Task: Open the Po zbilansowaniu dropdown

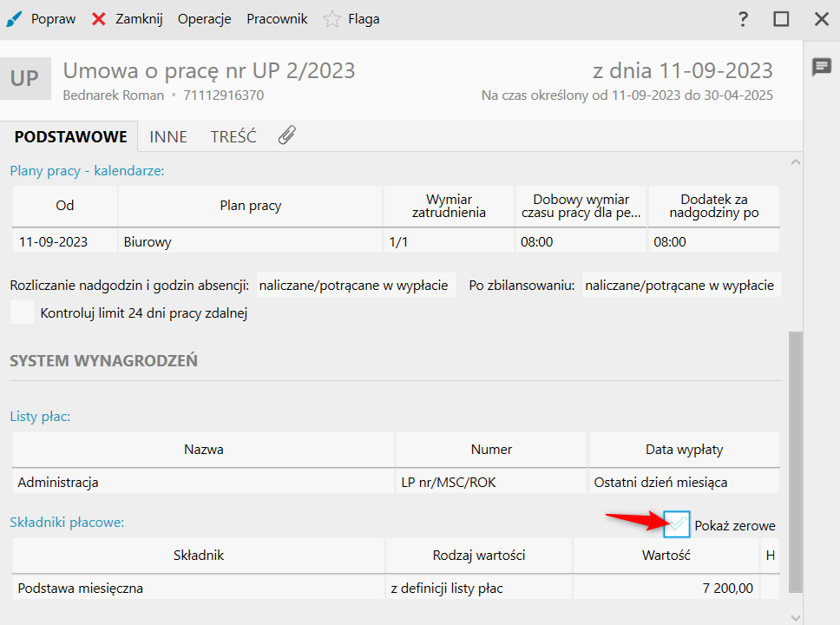Action: point(681,285)
